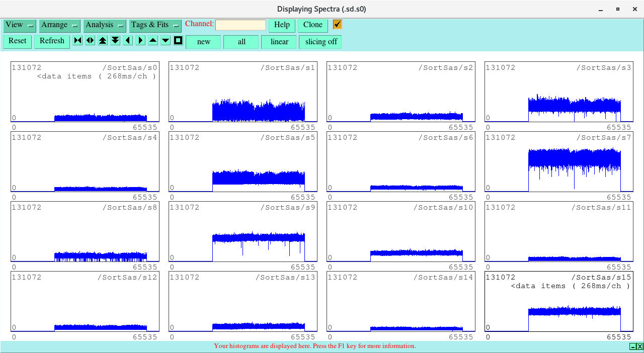This screenshot has width=644, height=353.
Task: Click the Refresh button
Action: [52, 41]
